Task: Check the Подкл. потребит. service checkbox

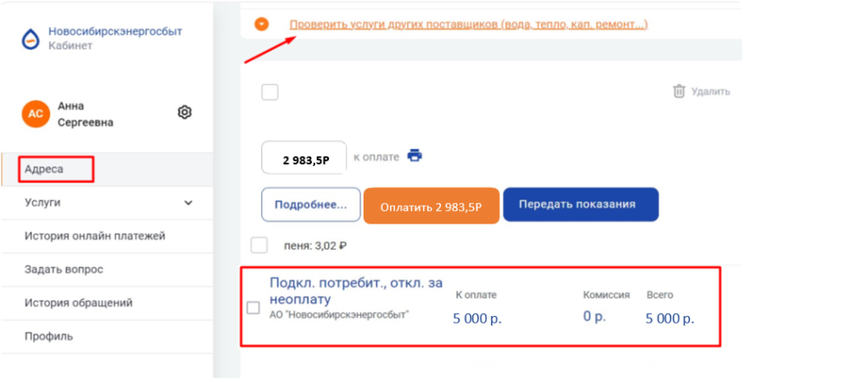Action: pos(253,307)
